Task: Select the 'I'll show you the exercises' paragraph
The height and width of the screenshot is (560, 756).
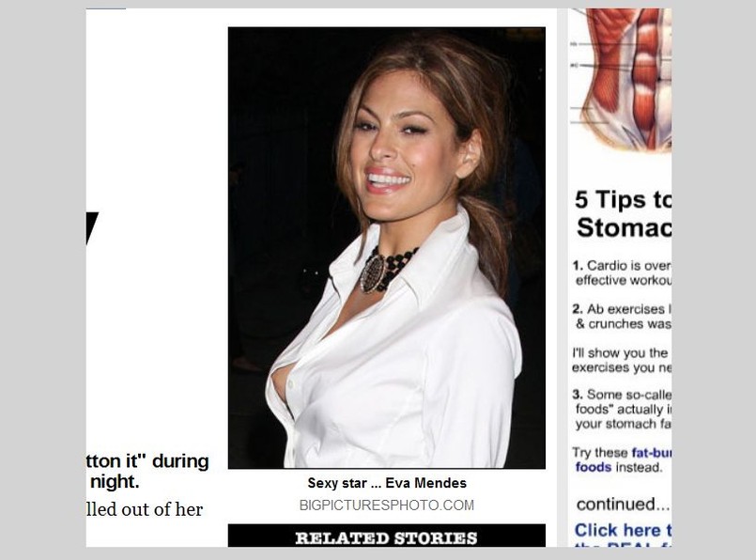Action: click(x=622, y=360)
